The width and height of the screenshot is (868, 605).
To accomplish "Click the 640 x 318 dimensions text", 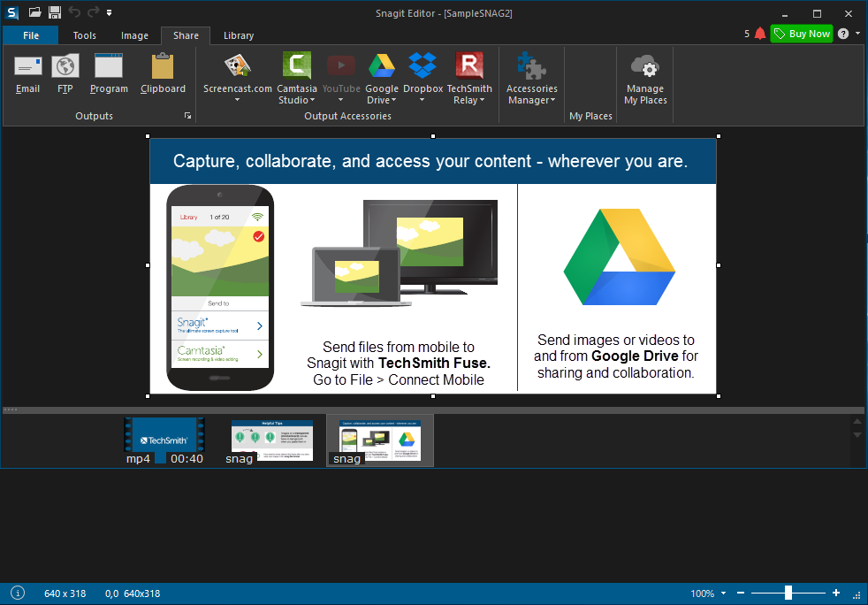I will pyautogui.click(x=65, y=594).
